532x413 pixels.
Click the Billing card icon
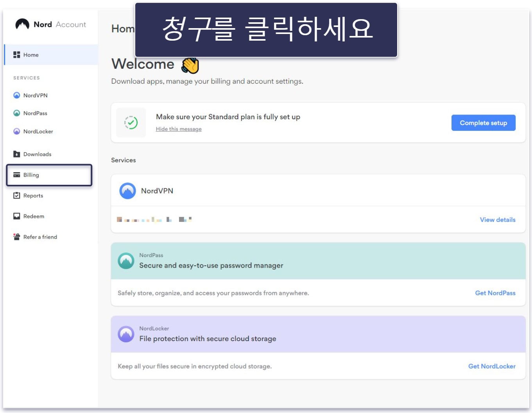click(16, 175)
